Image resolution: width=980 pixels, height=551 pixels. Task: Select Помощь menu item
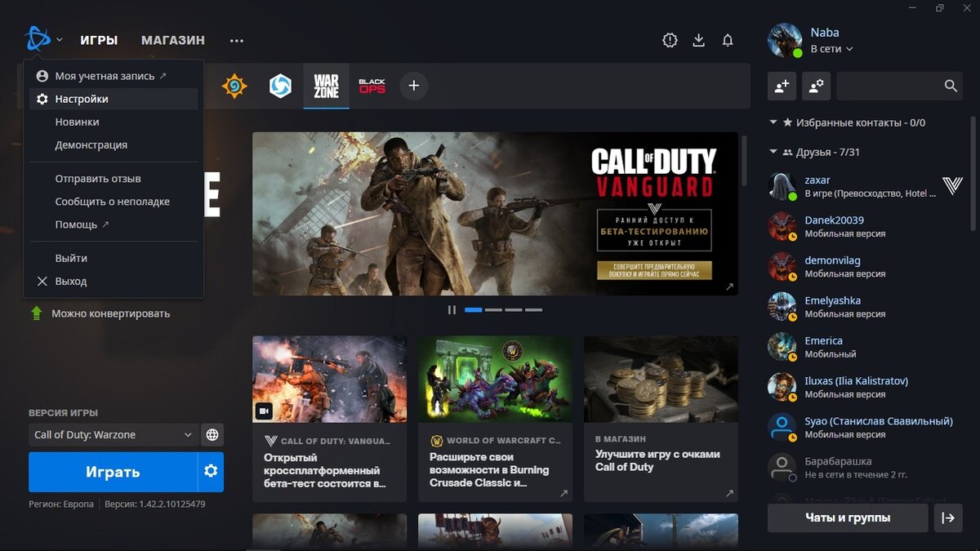click(x=114, y=224)
